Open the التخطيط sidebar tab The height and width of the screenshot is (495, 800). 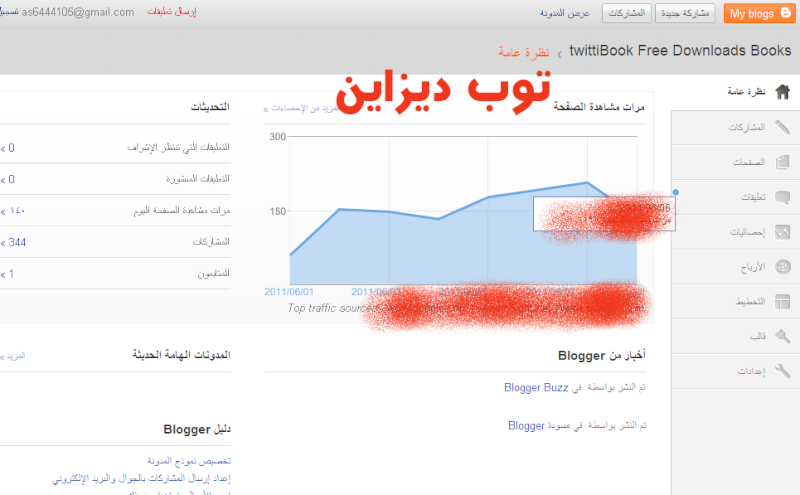[735, 301]
